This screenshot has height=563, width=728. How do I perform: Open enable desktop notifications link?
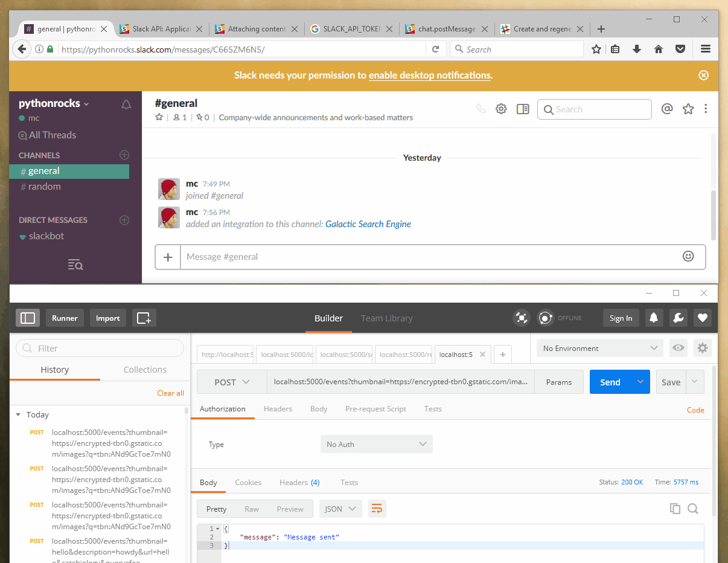coord(430,76)
